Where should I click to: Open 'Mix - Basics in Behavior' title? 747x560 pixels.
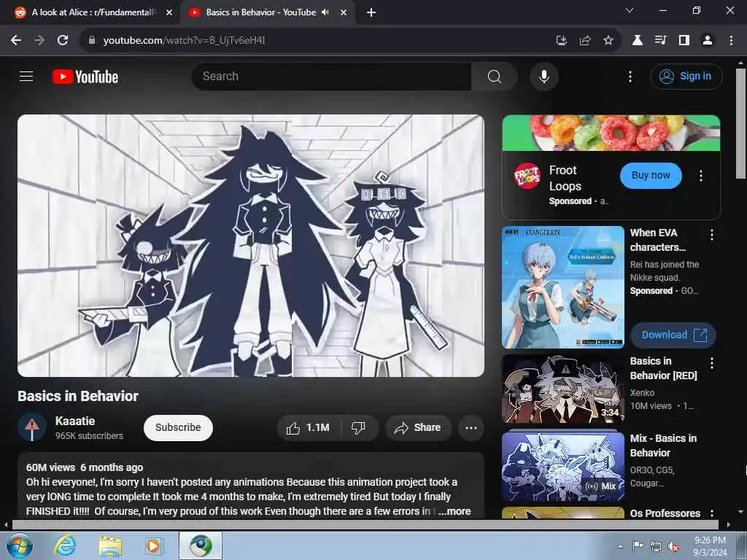click(x=663, y=446)
